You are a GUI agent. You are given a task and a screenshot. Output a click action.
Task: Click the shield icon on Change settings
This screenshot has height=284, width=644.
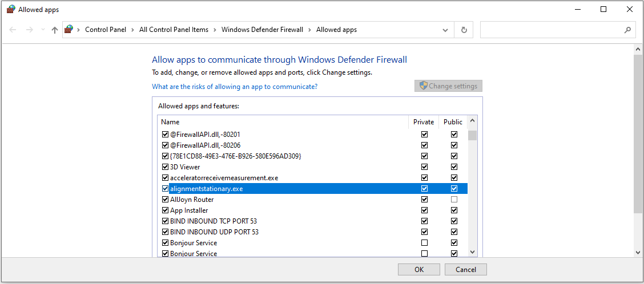click(x=424, y=86)
